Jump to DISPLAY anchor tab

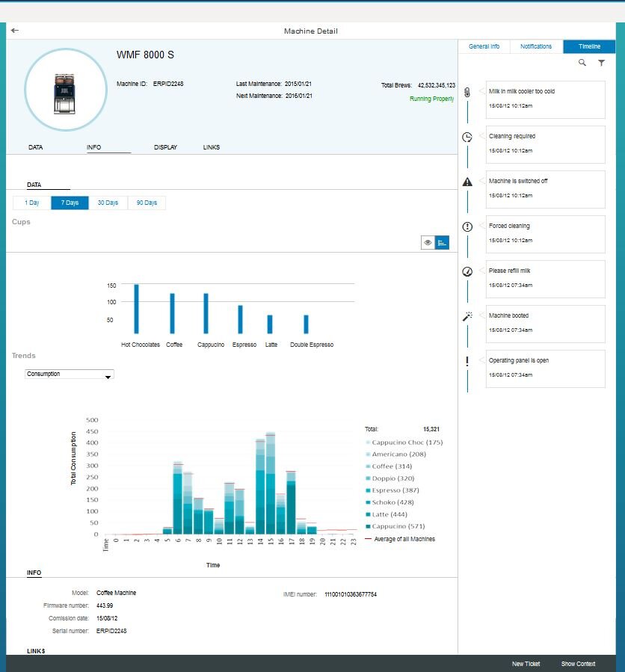pyautogui.click(x=165, y=147)
